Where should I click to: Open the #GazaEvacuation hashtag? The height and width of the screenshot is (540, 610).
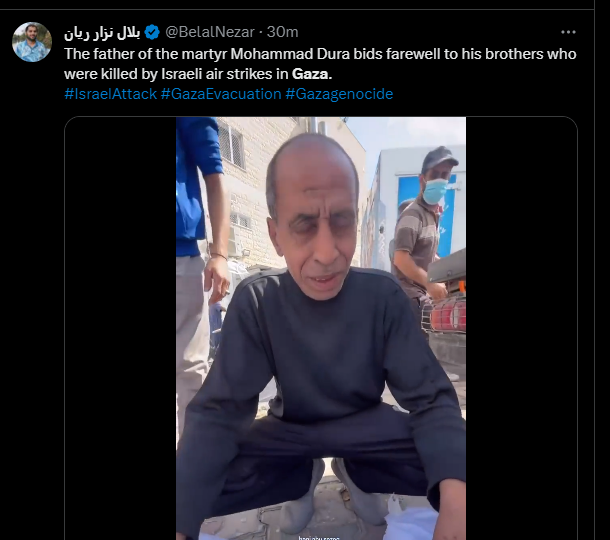click(x=221, y=94)
